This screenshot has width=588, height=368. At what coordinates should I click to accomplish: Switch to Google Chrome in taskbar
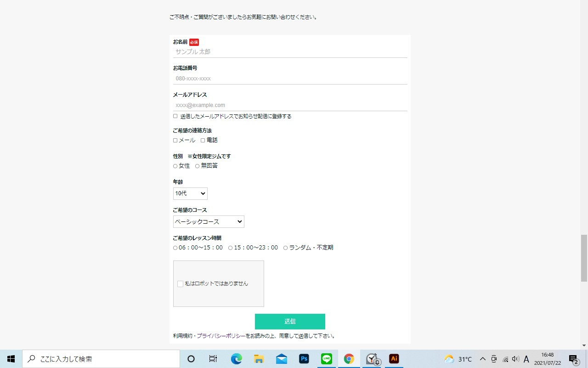click(x=349, y=359)
